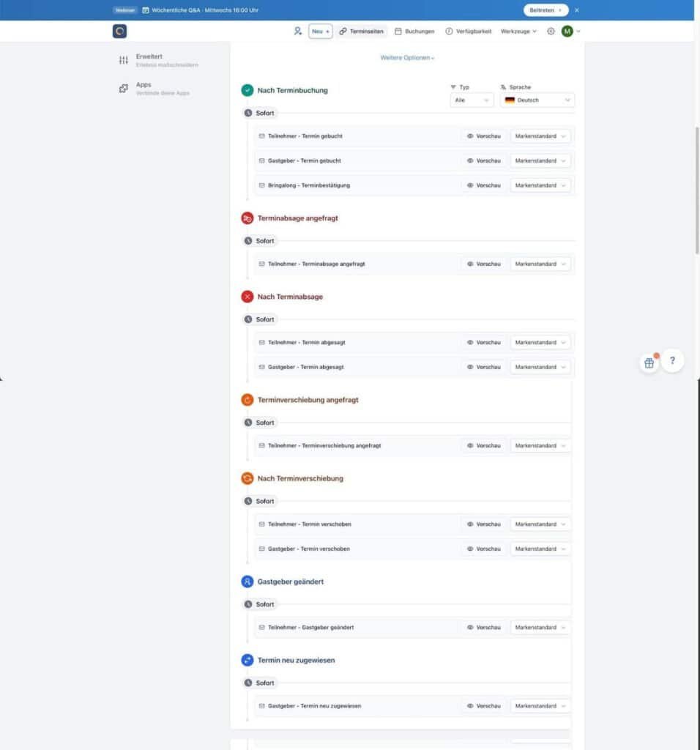Open the search icon in the top navigation
Image resolution: width=700 pixels, height=750 pixels.
pos(298,31)
